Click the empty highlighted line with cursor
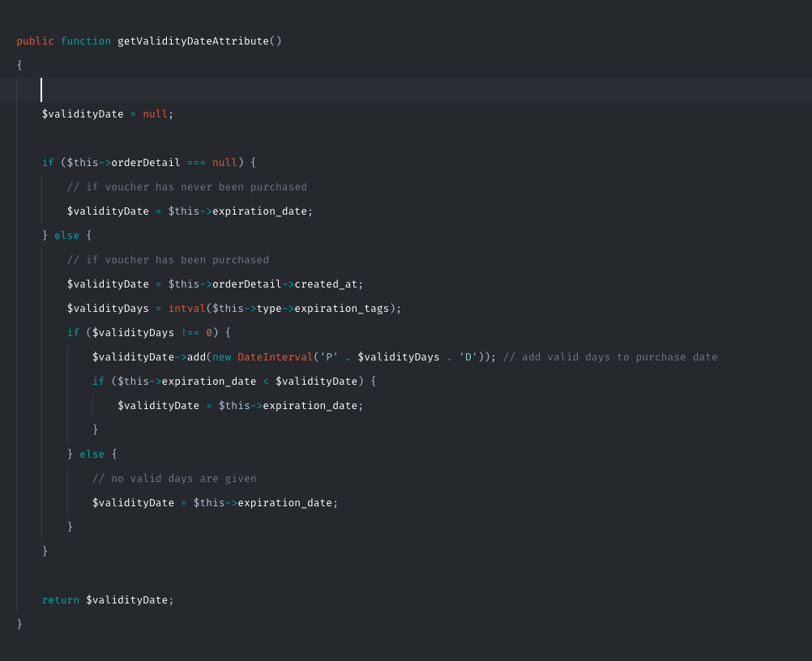Screen dimensions: 812x661 406,90
